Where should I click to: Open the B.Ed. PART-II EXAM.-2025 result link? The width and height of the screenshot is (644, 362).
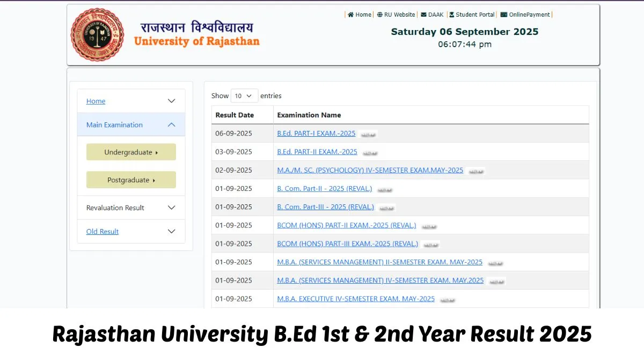317,152
